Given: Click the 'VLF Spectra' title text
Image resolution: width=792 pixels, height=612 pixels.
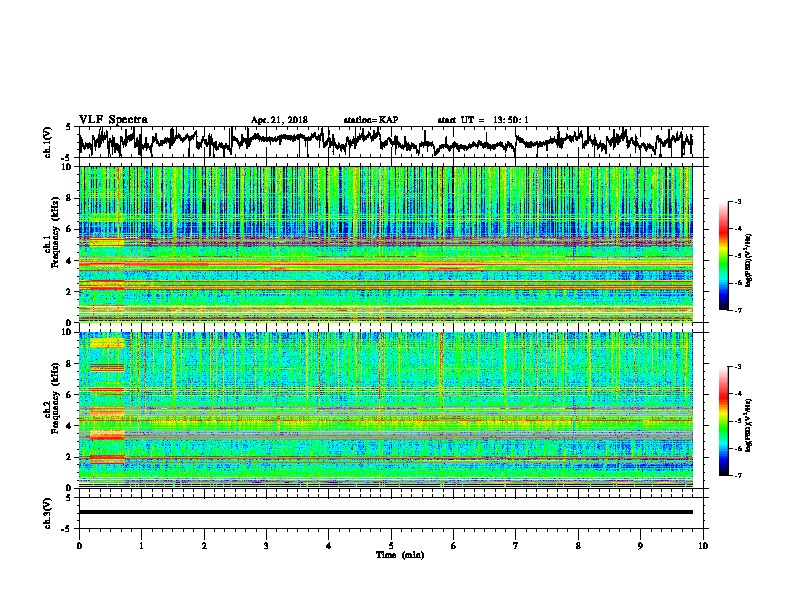Looking at the screenshot, I should pyautogui.click(x=113, y=120).
